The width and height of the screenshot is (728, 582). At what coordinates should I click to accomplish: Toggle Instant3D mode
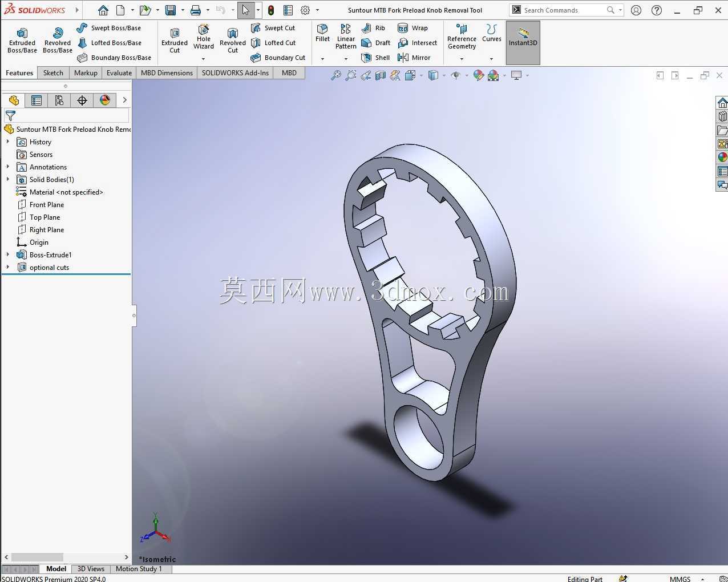click(523, 42)
